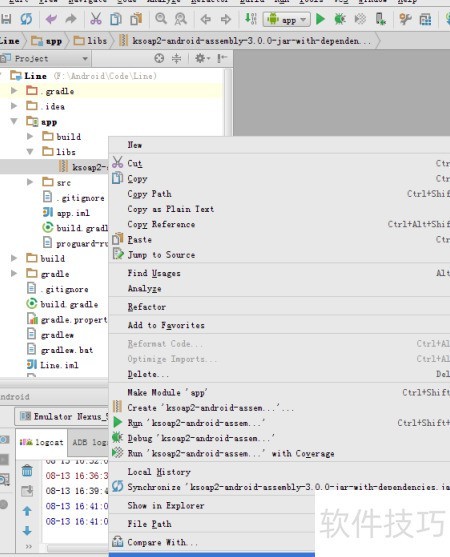Click the Cut scissors toolbar icon
The width and height of the screenshot is (450, 557).
pos(96,19)
